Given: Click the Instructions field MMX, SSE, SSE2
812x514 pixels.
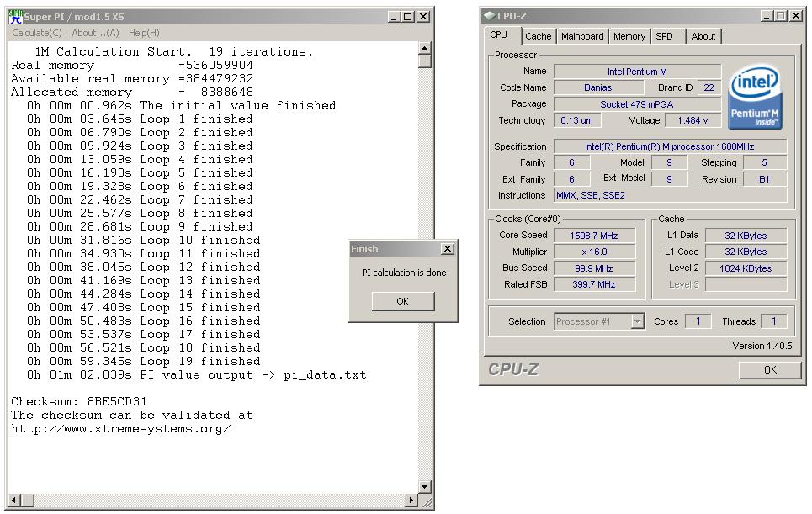Looking at the screenshot, I should pyautogui.click(x=670, y=195).
